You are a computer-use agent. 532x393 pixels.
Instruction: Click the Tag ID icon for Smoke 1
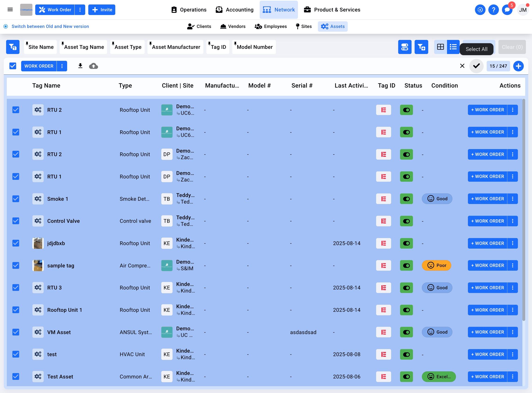coord(383,199)
